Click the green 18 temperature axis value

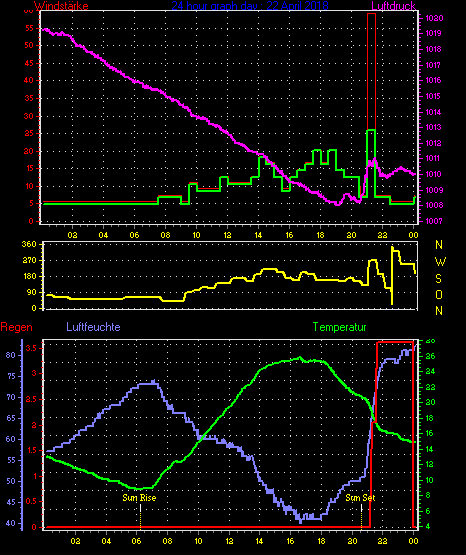pos(430,418)
